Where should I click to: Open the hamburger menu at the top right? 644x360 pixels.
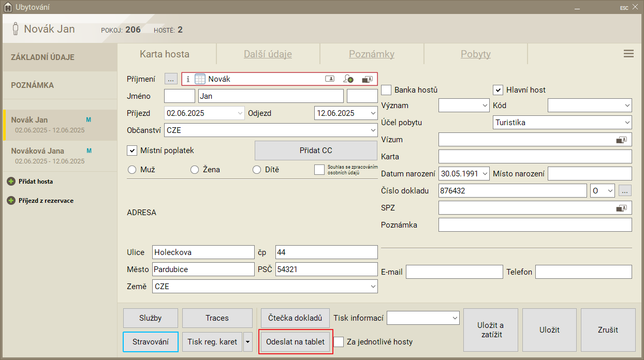click(628, 54)
